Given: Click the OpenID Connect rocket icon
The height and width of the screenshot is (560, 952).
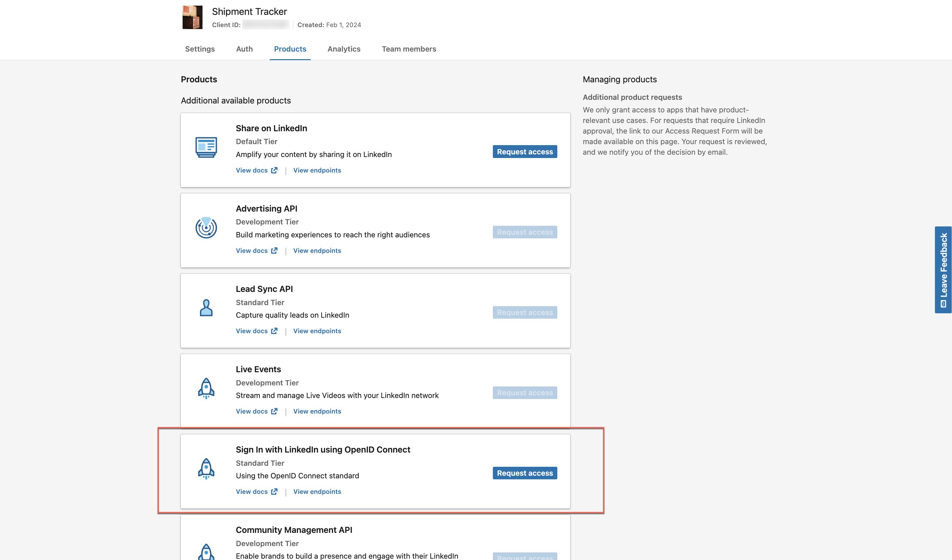Looking at the screenshot, I should (206, 468).
